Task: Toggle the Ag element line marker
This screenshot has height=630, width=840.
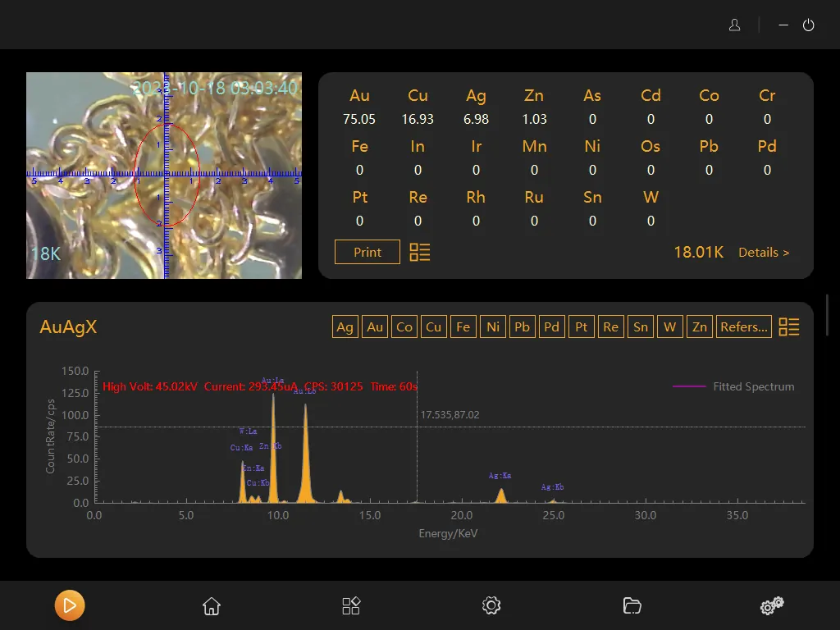Action: coord(345,327)
